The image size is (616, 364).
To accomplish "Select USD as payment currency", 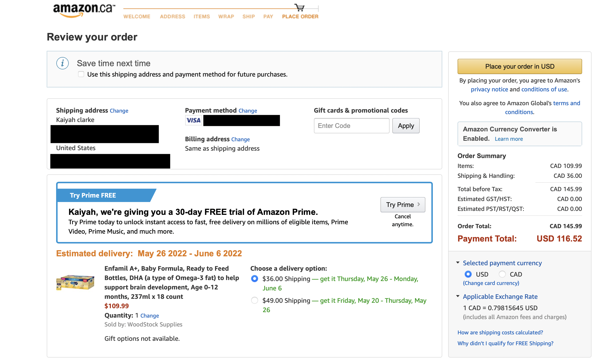I will pos(468,274).
